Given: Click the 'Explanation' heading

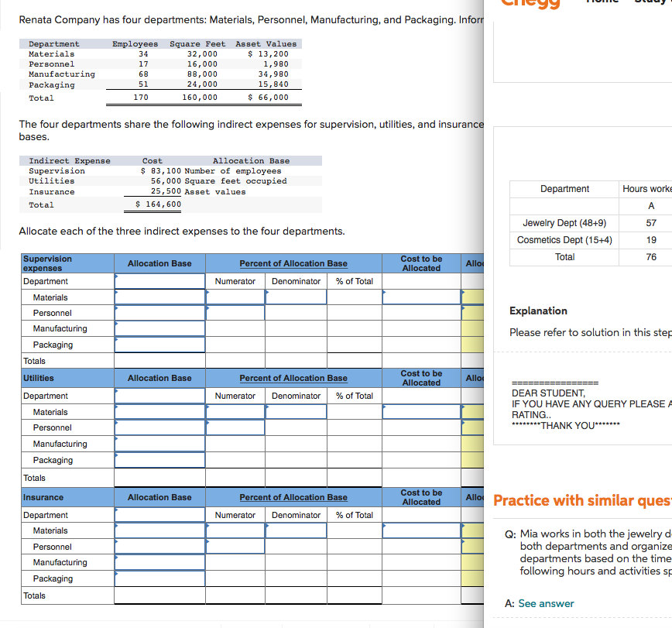Looking at the screenshot, I should point(538,311).
